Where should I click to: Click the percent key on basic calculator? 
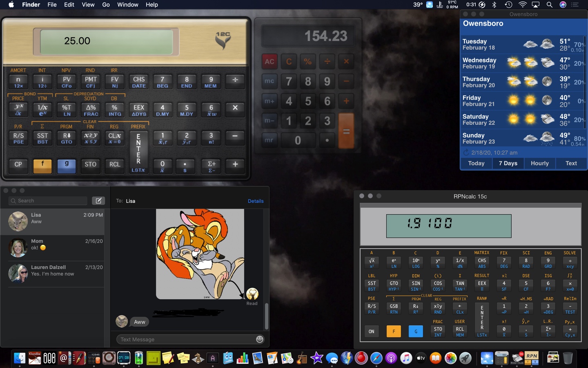(x=308, y=62)
